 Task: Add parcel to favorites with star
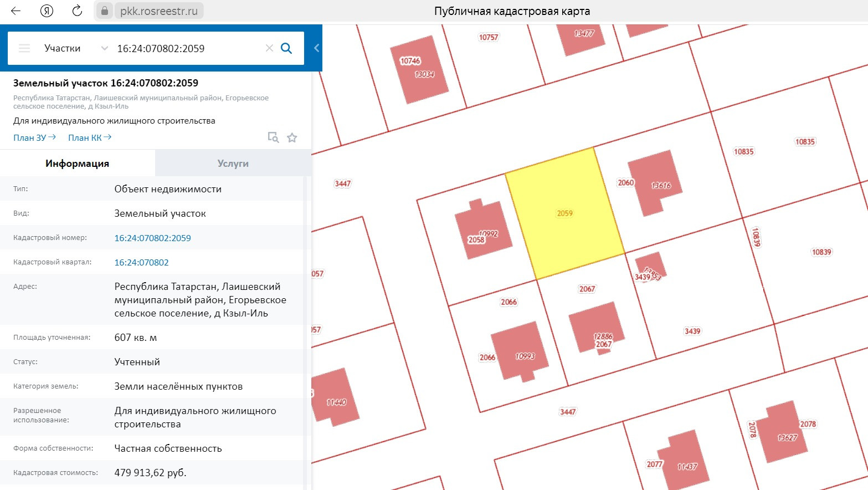(292, 137)
